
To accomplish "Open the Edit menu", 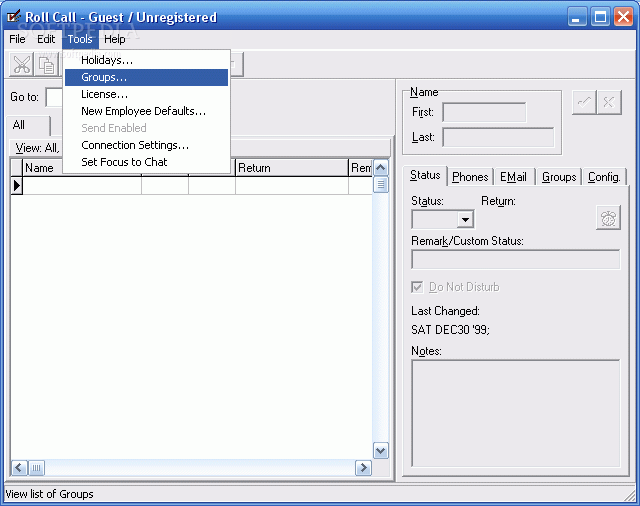I will click(46, 39).
